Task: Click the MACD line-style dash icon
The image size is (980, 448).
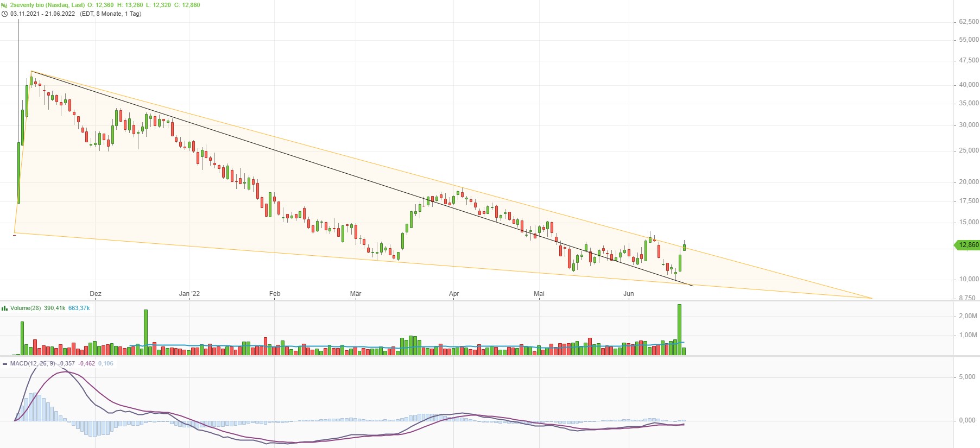Action: tap(5, 364)
